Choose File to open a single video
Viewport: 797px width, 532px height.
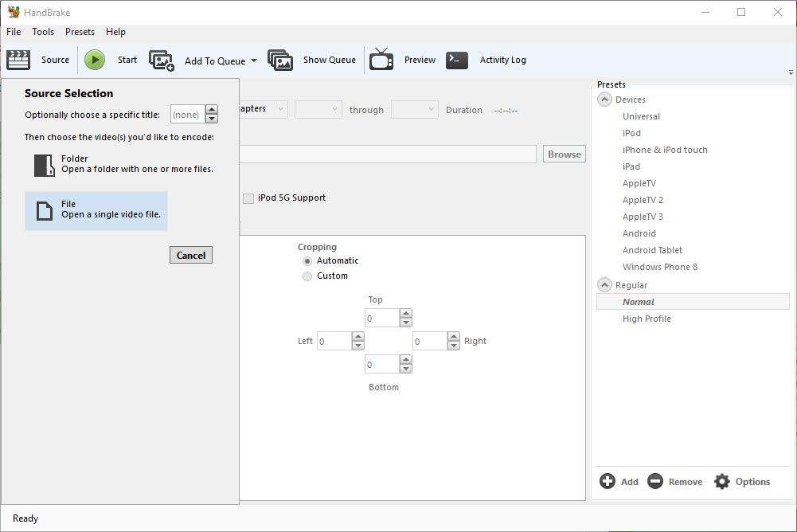pyautogui.click(x=96, y=210)
